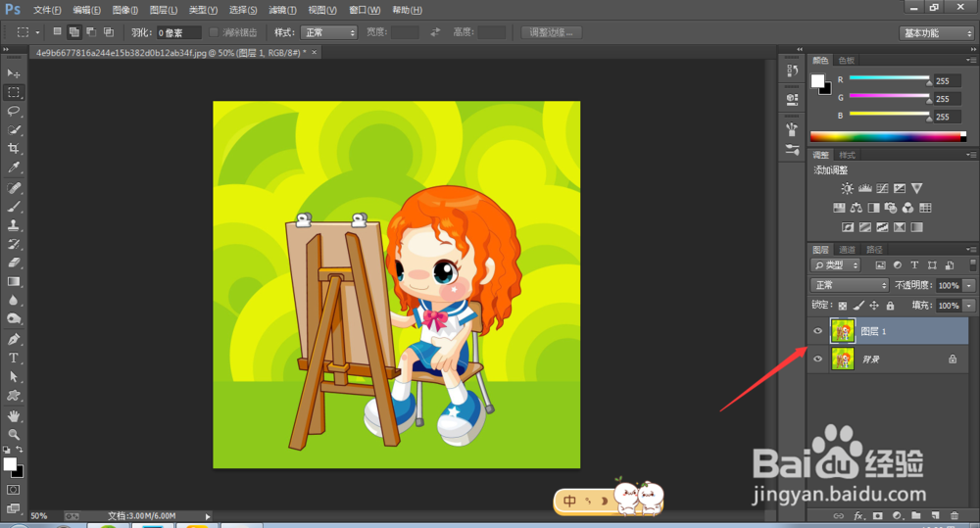Enable 消除锯齿 anti-alias checkbox

click(214, 32)
